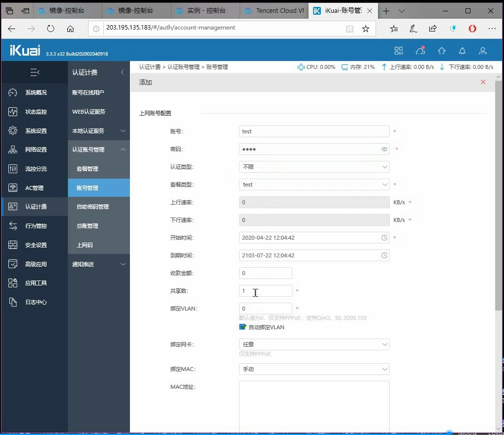Click clock icon in 到期时间 field
This screenshot has width=504, height=435.
point(384,255)
